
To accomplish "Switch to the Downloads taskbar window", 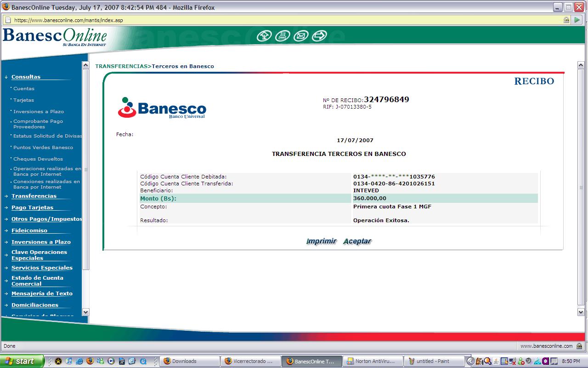I will click(x=189, y=361).
